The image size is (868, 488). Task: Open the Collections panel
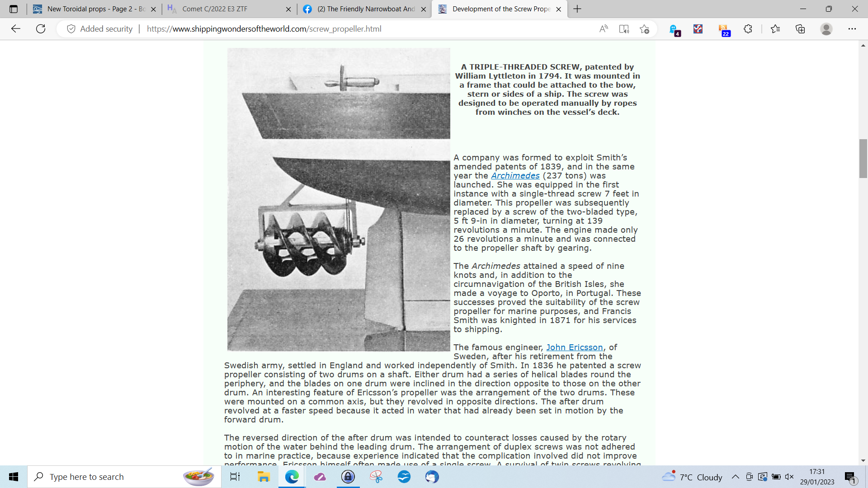tap(800, 29)
